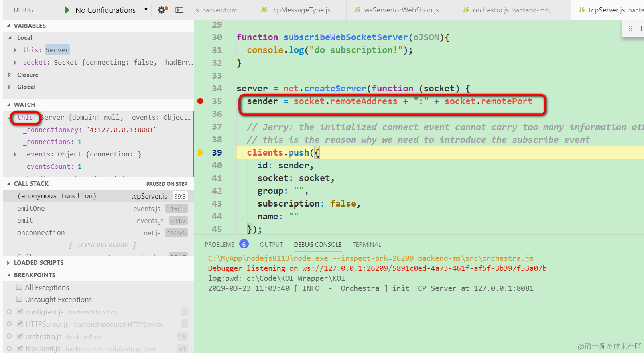
Task: Select the anonymous function stack frame
Action: click(98, 196)
